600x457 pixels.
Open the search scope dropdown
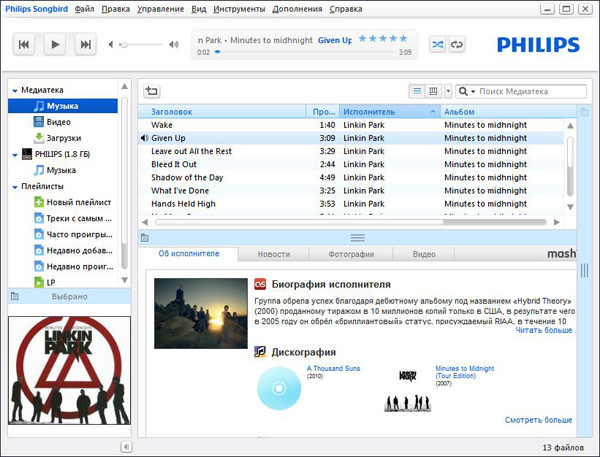pyautogui.click(x=467, y=91)
